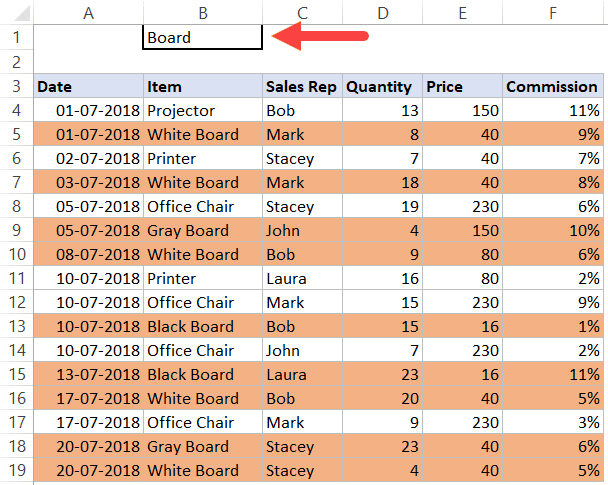Click the Sales Rep header cell
This screenshot has height=485, width=608.
pyautogui.click(x=302, y=86)
